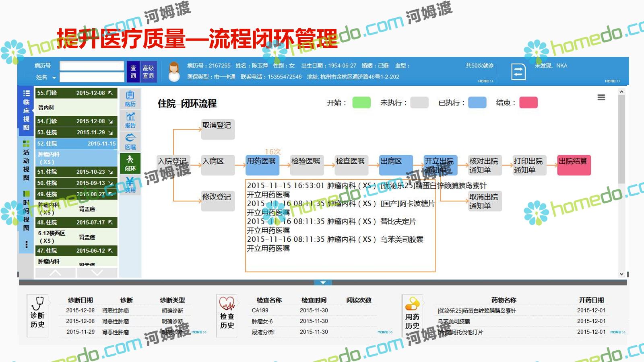644x362 pixels.
Task: Open the 费用 cost icon
Action: click(x=130, y=185)
